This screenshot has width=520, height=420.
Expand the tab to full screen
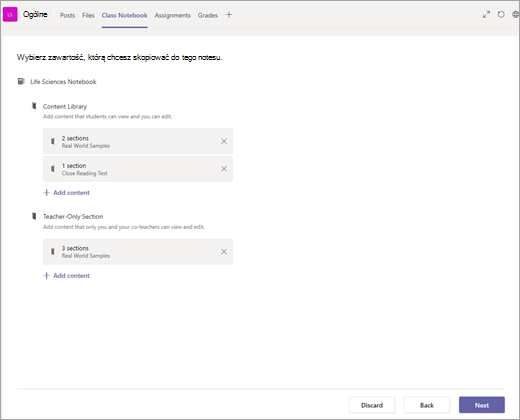pyautogui.click(x=486, y=15)
